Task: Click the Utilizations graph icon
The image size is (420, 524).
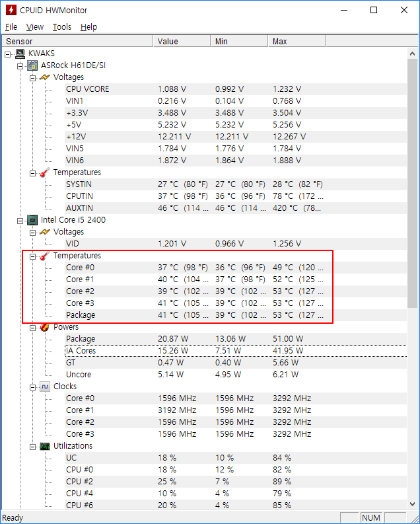Action: [x=45, y=446]
